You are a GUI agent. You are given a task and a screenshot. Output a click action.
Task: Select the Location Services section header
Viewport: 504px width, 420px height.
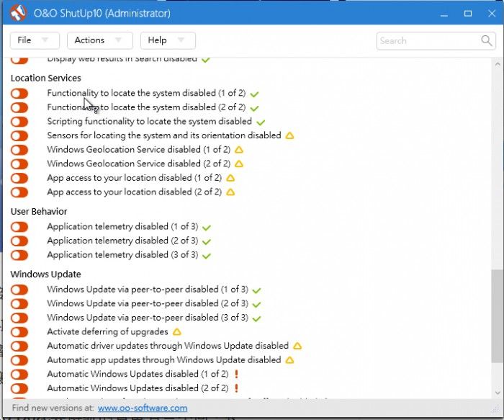tap(46, 78)
